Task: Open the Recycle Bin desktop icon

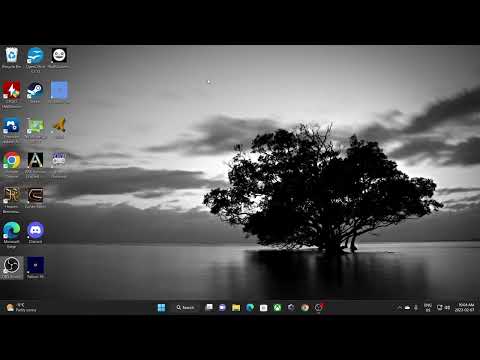Action: pyautogui.click(x=12, y=58)
